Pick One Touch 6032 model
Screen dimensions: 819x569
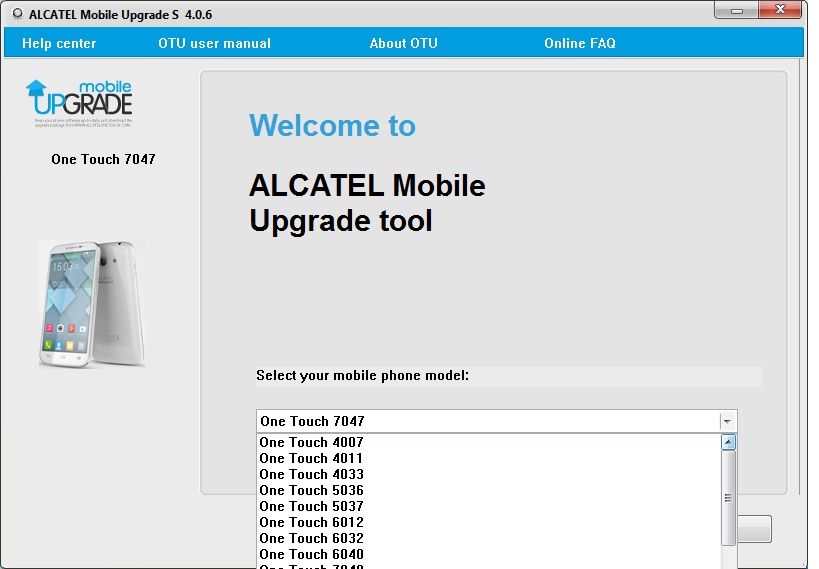[x=311, y=538]
